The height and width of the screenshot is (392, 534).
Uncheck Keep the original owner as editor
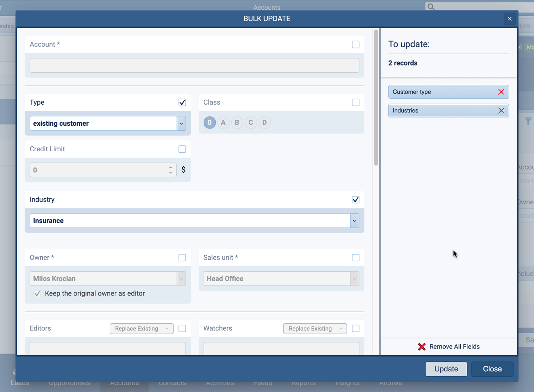[x=37, y=293]
